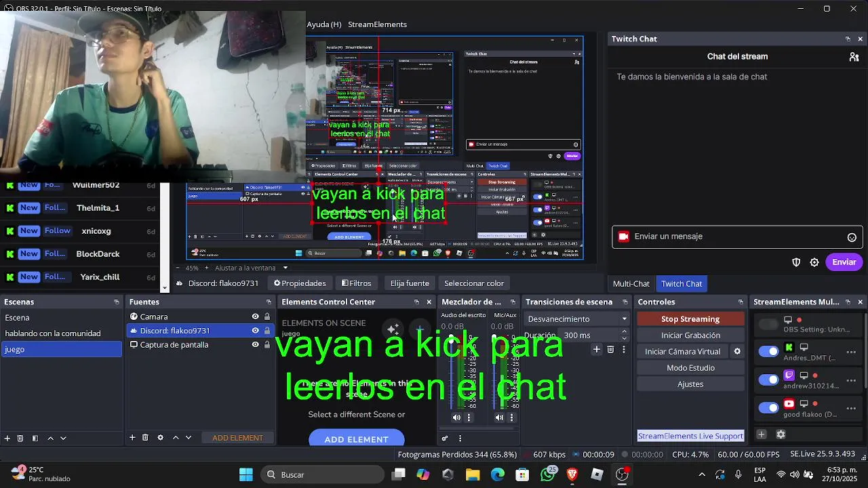Move selected scene down in Escenas

click(x=63, y=439)
